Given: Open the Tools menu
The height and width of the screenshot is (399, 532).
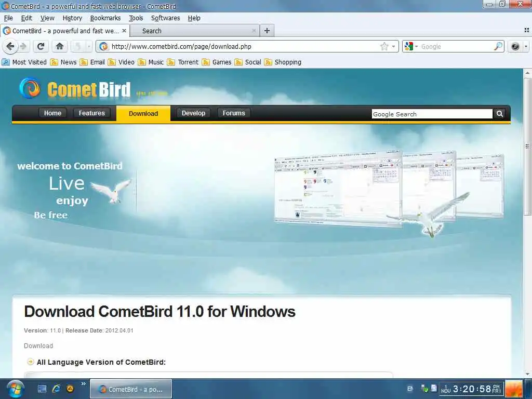Looking at the screenshot, I should [x=136, y=18].
